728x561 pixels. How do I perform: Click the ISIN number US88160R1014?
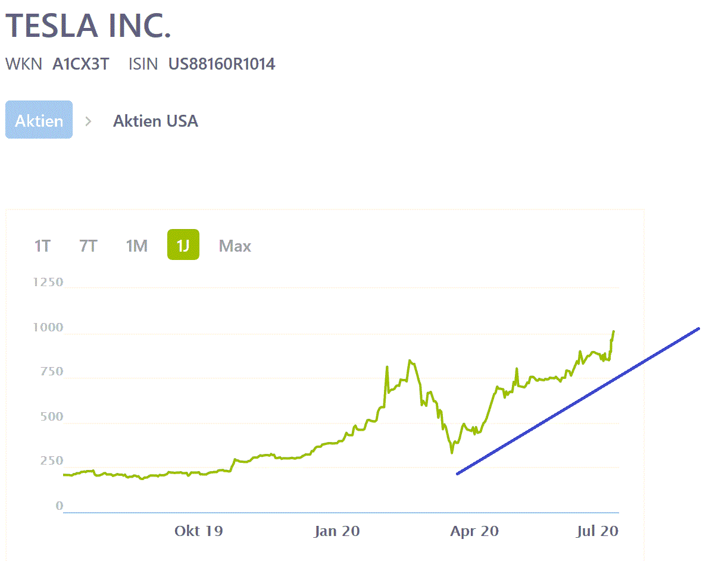tap(221, 64)
